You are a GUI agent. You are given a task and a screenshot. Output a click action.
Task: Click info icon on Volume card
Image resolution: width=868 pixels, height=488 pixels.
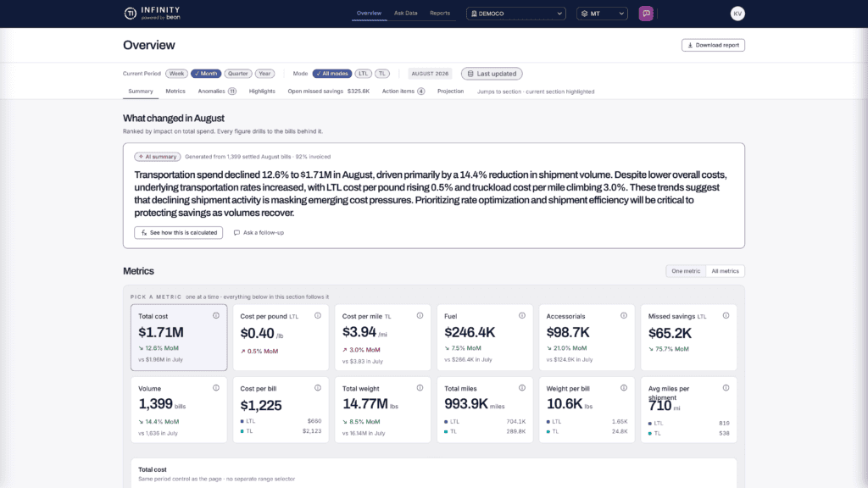[216, 388]
